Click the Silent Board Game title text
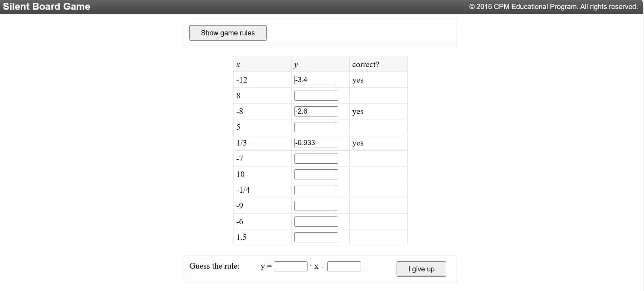 click(46, 6)
